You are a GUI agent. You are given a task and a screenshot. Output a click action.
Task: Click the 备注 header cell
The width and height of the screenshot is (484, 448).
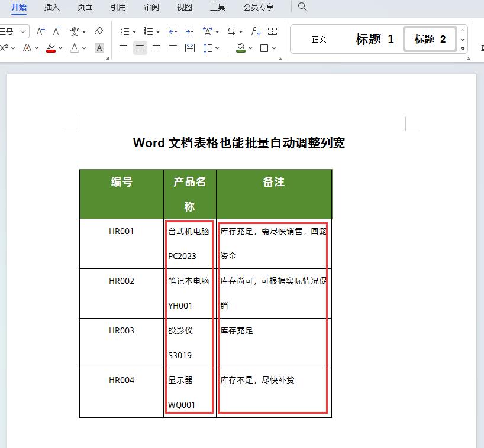274,194
